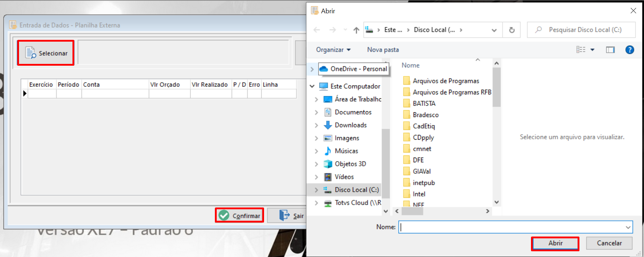Image resolution: width=644 pixels, height=257 pixels.
Task: Expand Disco Local (C:) tree node
Action: (x=316, y=190)
